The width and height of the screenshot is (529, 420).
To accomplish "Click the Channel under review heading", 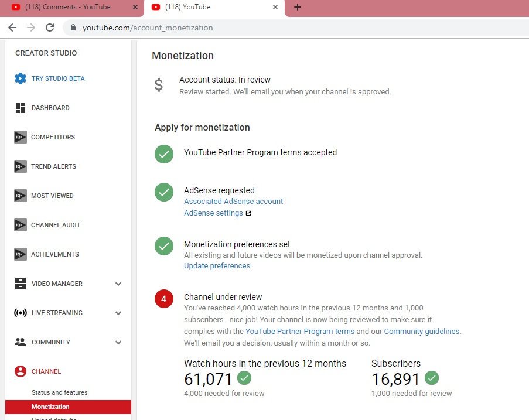I will pyautogui.click(x=223, y=297).
